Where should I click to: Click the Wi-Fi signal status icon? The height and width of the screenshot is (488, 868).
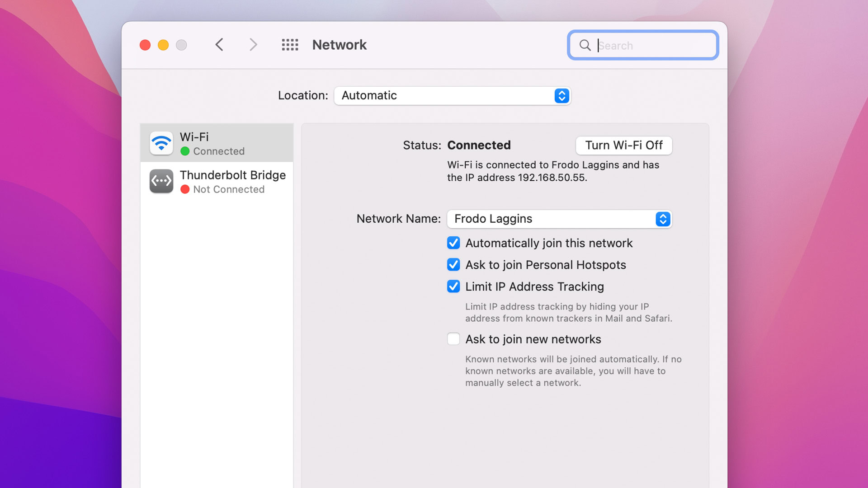pos(160,142)
